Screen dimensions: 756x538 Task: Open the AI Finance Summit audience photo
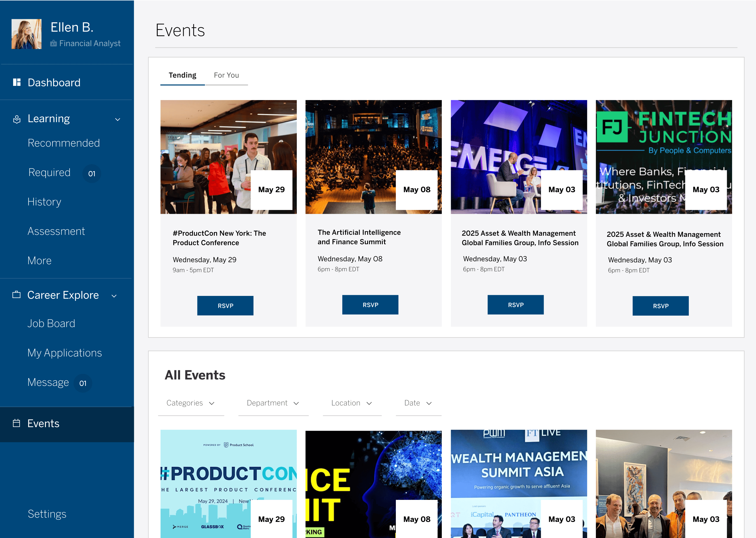374,157
